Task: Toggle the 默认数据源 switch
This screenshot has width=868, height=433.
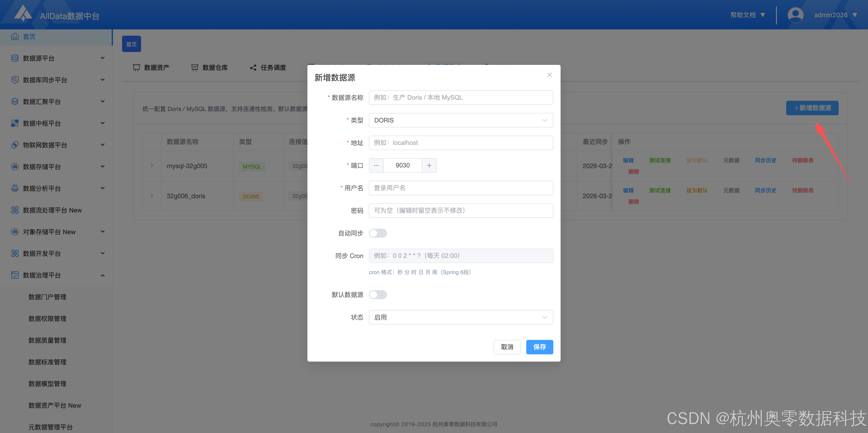Action: point(378,295)
